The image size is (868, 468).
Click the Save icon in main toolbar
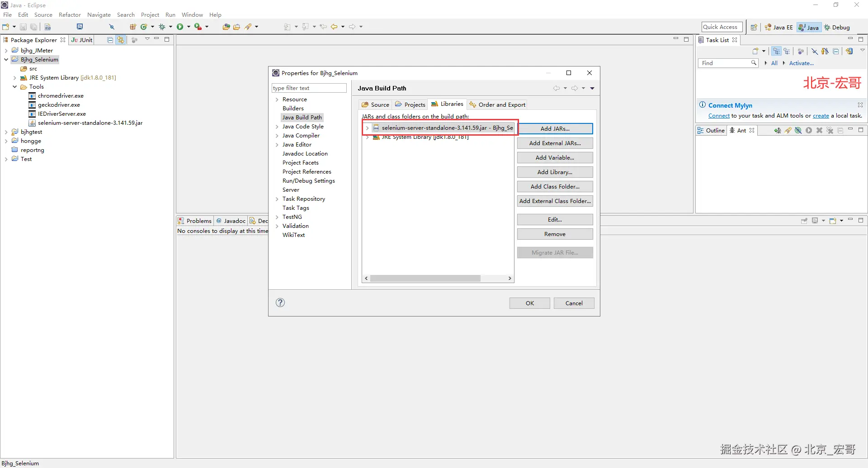pyautogui.click(x=23, y=27)
